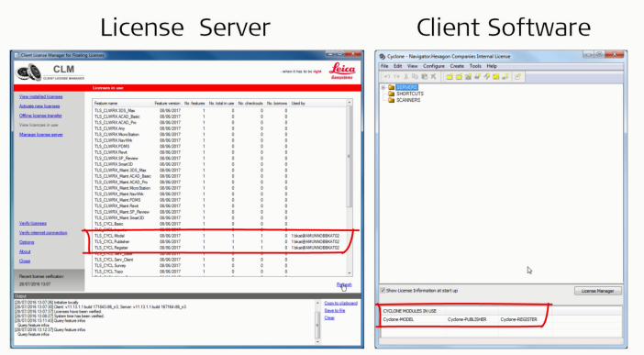
Task: Click Copy to clipboard link
Action: [340, 304]
